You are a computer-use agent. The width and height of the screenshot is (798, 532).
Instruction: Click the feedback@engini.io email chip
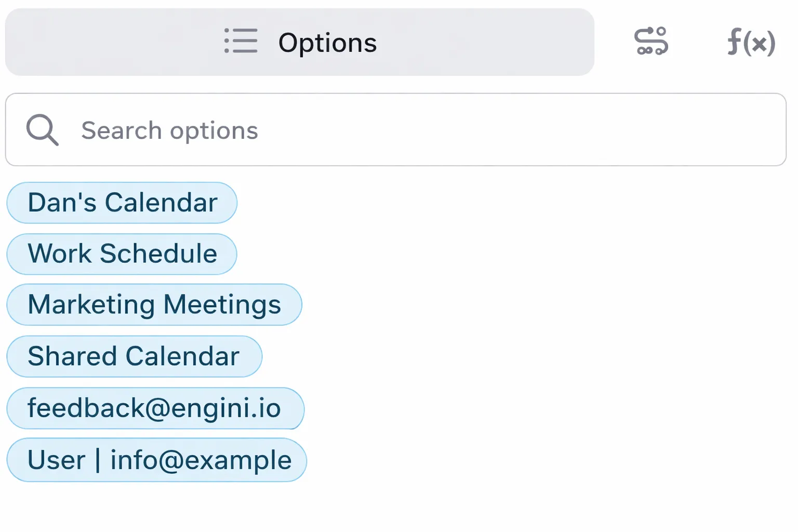155,408
